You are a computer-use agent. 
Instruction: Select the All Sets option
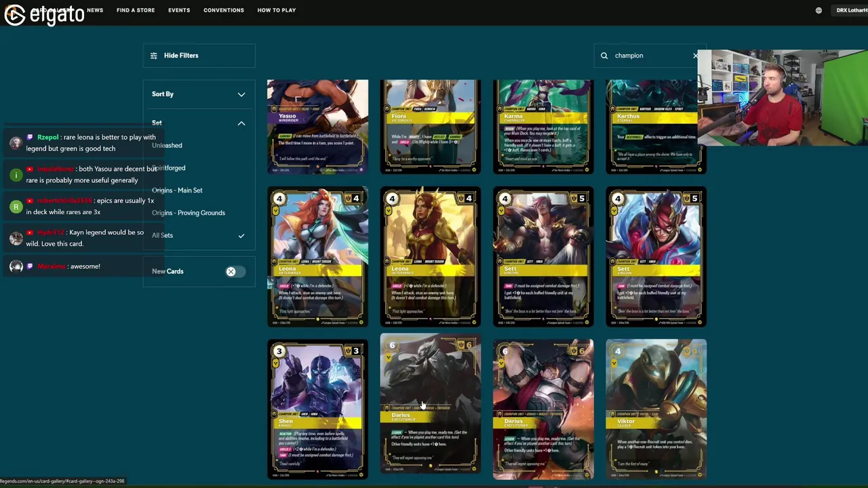click(x=162, y=235)
